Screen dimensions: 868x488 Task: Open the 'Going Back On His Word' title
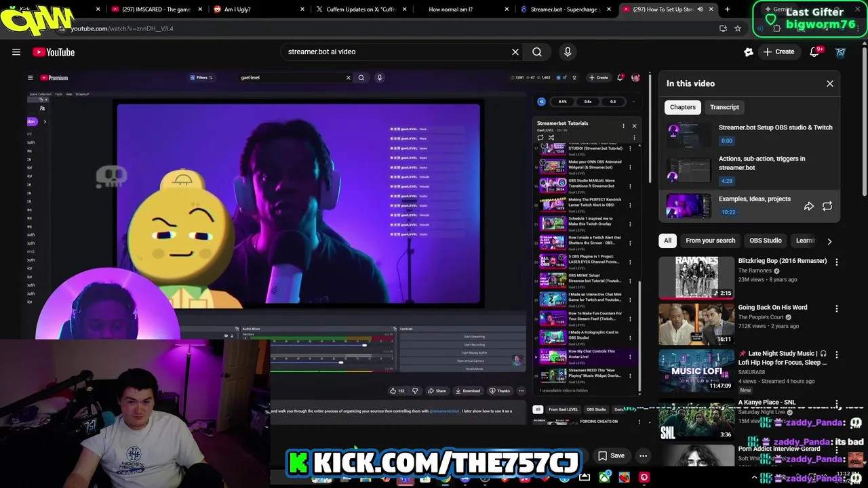tap(772, 308)
